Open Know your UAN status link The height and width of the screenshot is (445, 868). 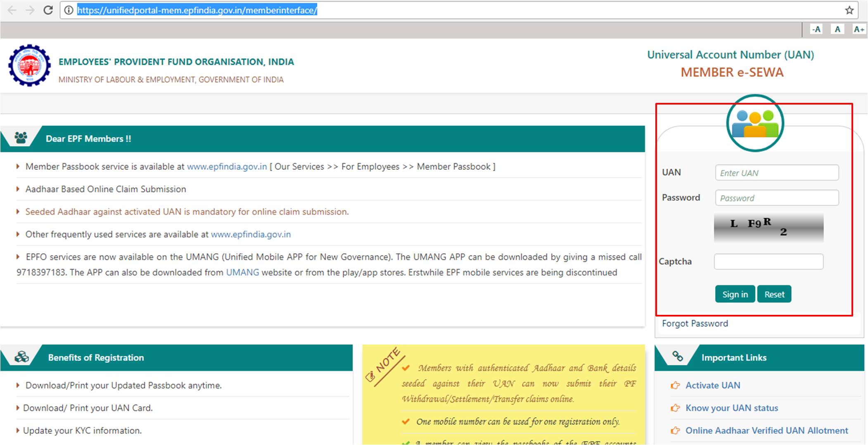(x=732, y=408)
